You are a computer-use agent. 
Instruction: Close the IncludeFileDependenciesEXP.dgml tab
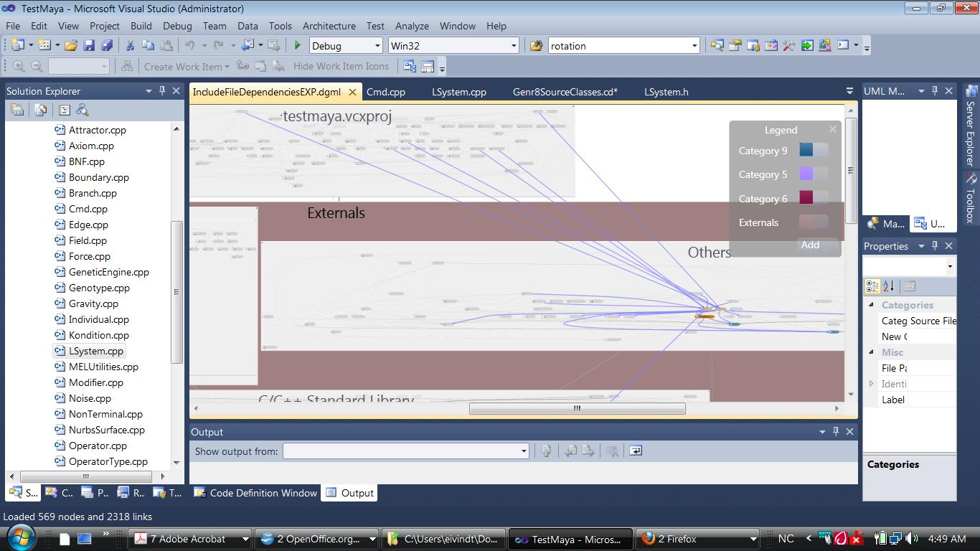click(x=352, y=92)
